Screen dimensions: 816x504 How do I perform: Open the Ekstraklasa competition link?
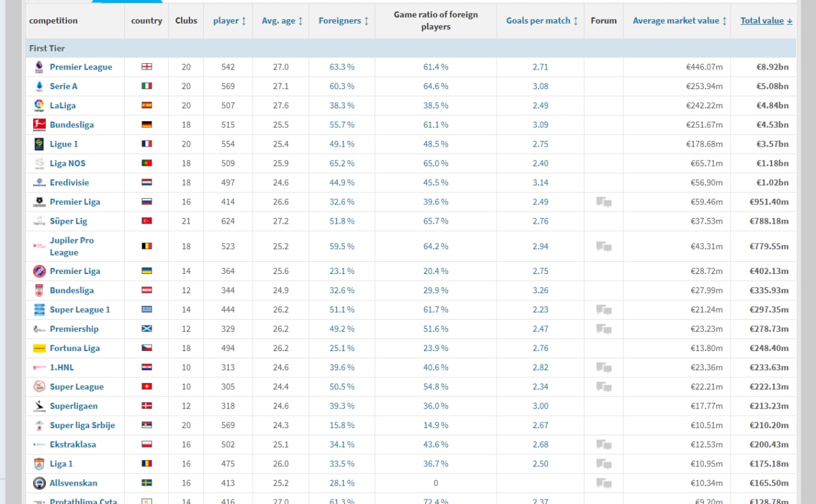pos(73,444)
